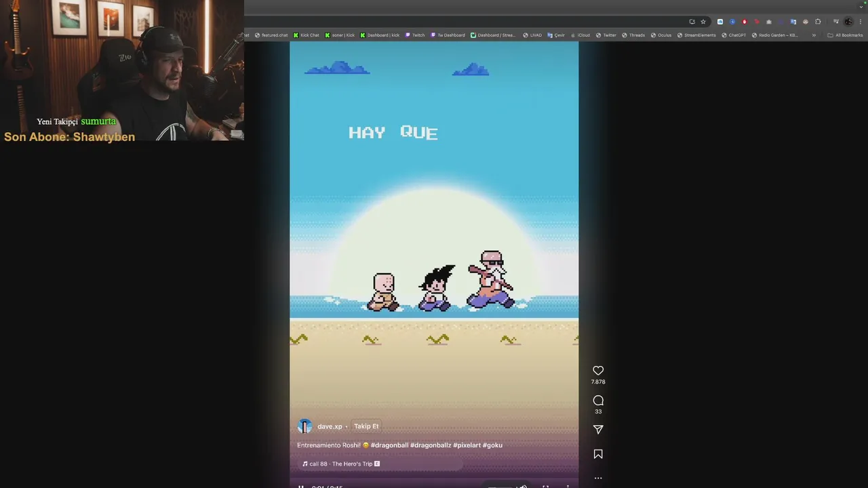Open the Radio Garden bookmark
The image size is (868, 488).
click(x=775, y=35)
